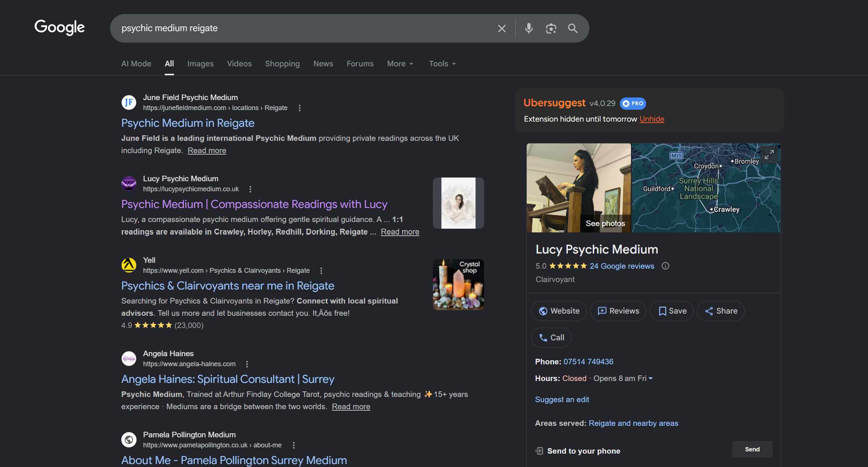
Task: Click the info icon beside Google reviews
Action: pyautogui.click(x=665, y=266)
